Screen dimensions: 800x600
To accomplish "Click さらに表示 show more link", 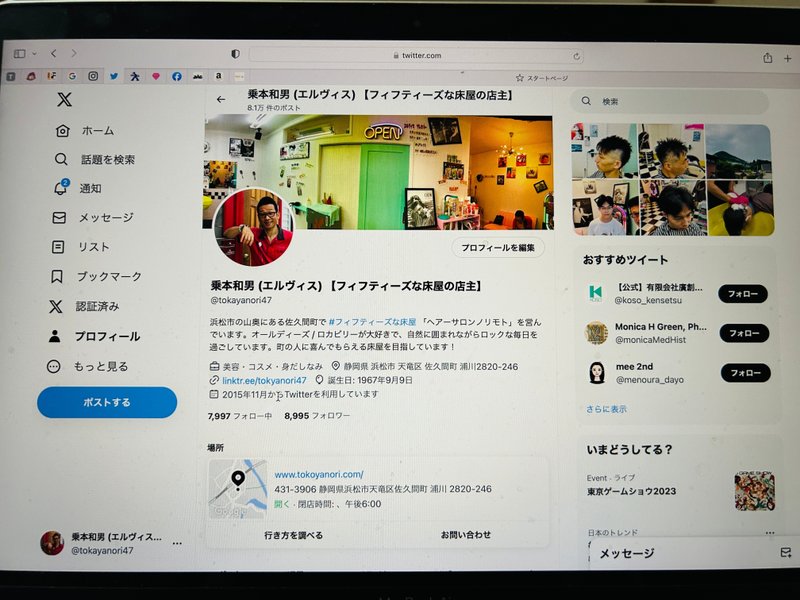I will pos(606,409).
